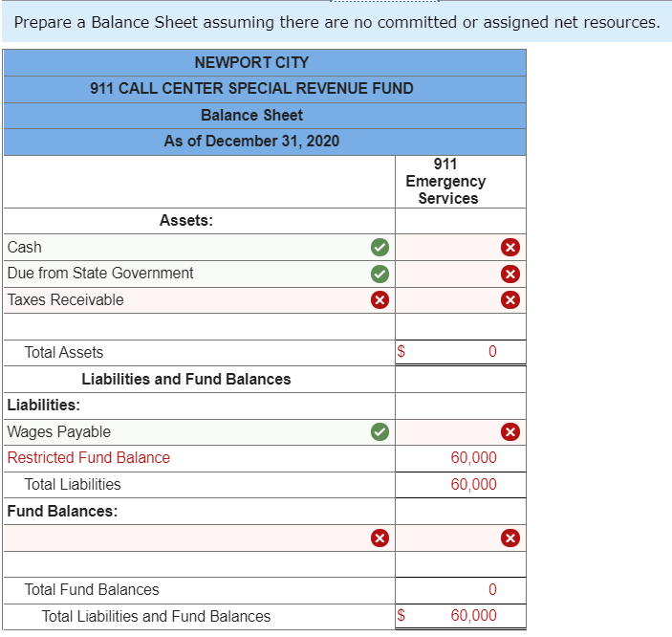The width and height of the screenshot is (672, 637).
Task: Click the Total Assets value cell
Action: coord(461,352)
